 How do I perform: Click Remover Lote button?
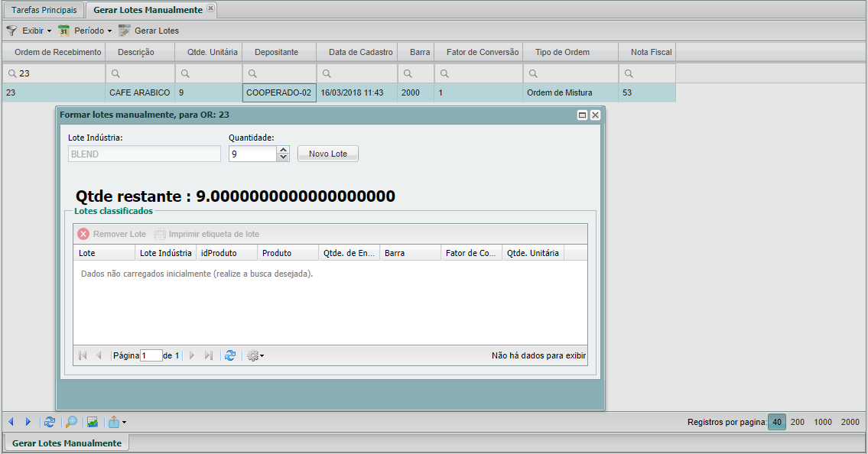pyautogui.click(x=112, y=234)
